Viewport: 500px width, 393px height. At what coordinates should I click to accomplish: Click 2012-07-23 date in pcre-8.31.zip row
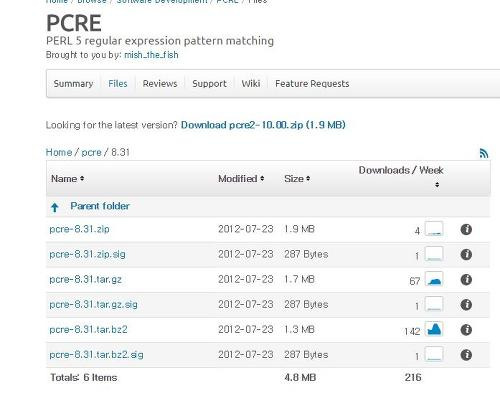click(246, 229)
